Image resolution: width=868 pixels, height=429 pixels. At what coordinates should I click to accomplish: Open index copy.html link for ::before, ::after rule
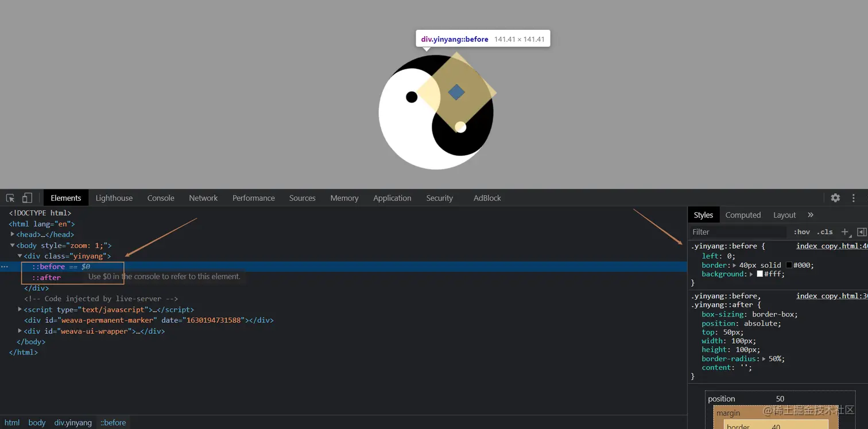click(832, 296)
